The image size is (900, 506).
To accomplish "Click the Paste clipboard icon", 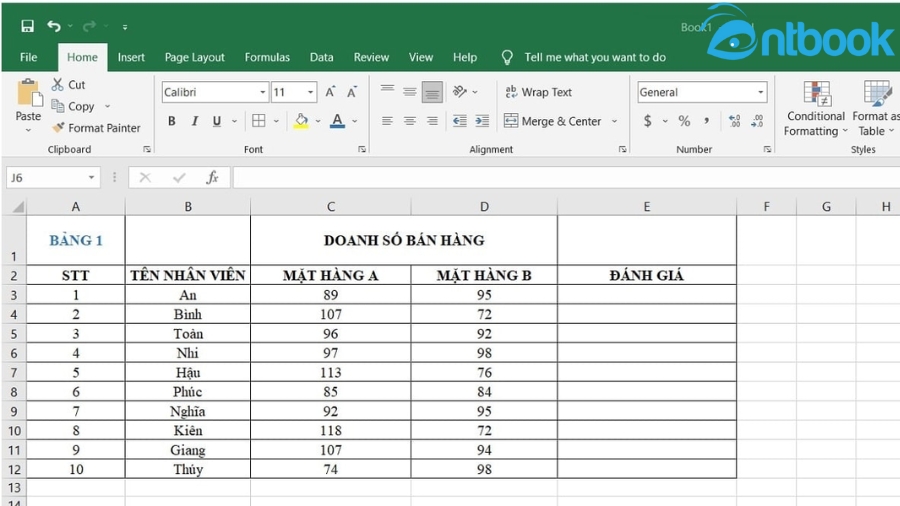I will (29, 93).
